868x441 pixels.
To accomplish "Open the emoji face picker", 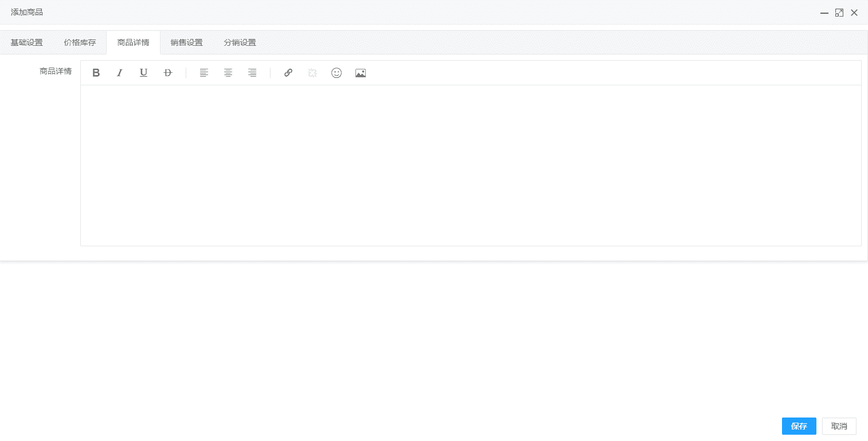I will pos(337,73).
